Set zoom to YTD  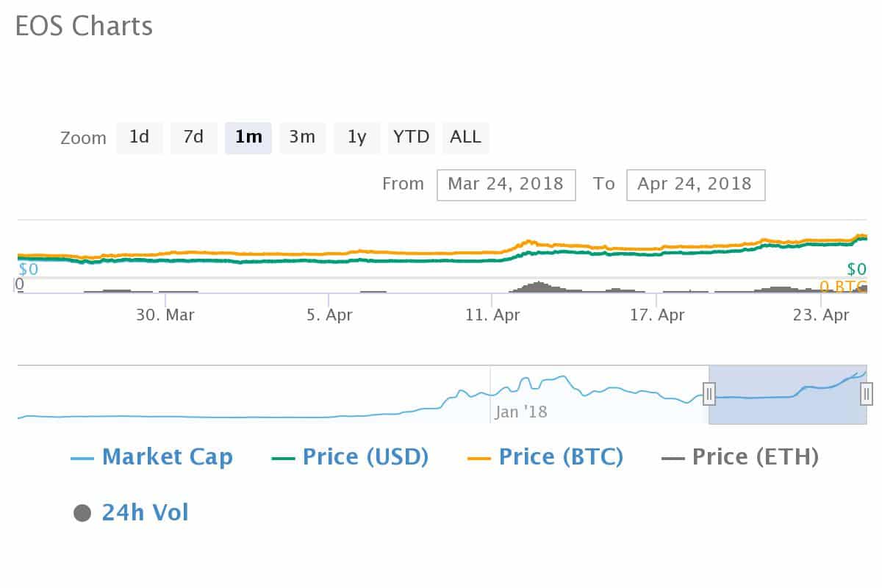coord(411,137)
